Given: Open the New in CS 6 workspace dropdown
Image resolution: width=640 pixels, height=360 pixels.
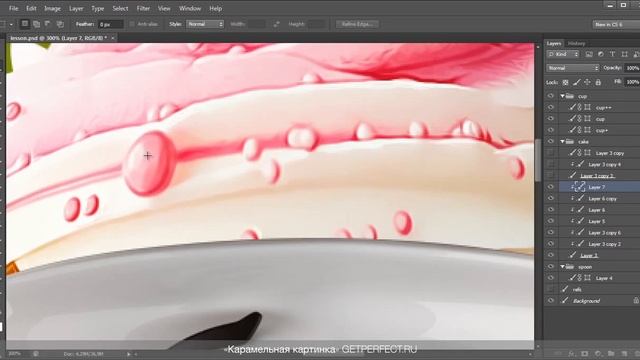Looking at the screenshot, I should click(616, 24).
